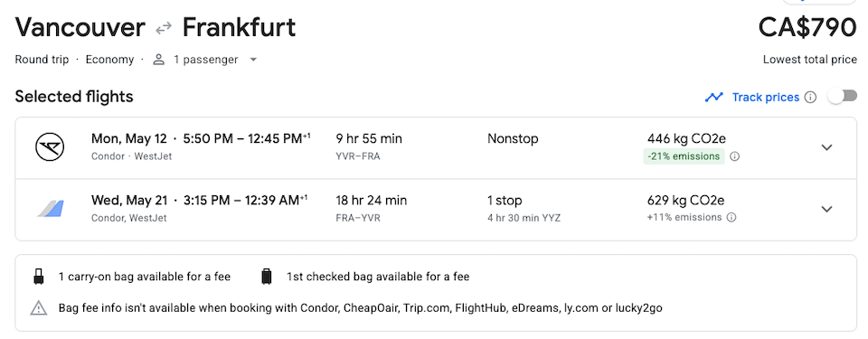868x339 pixels.
Task: Expand the Mon, May 12 flight details
Action: 826,147
